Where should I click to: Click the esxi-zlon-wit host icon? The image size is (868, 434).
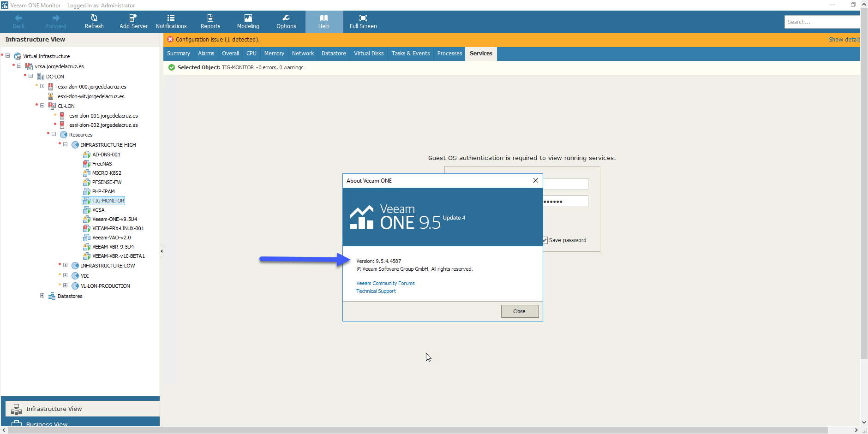[50, 96]
